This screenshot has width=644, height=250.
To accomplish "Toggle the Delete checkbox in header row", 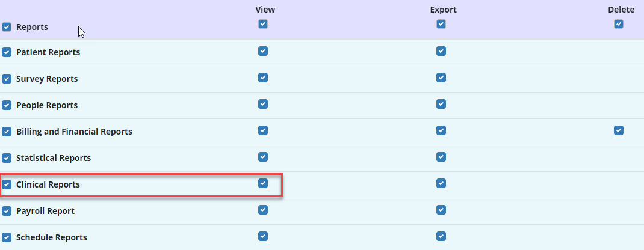I will tap(619, 24).
